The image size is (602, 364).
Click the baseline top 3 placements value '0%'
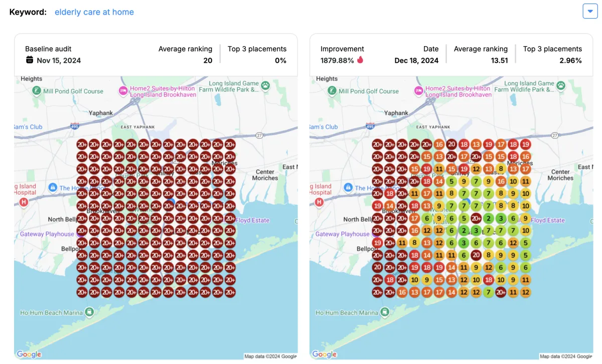pyautogui.click(x=280, y=60)
